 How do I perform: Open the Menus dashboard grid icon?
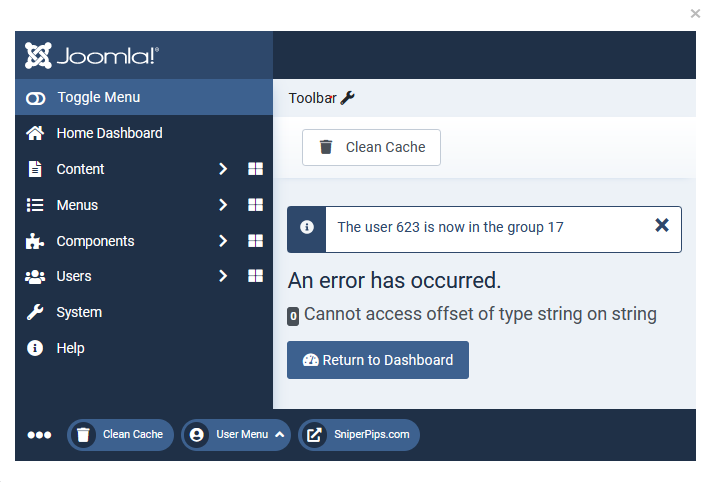point(255,205)
